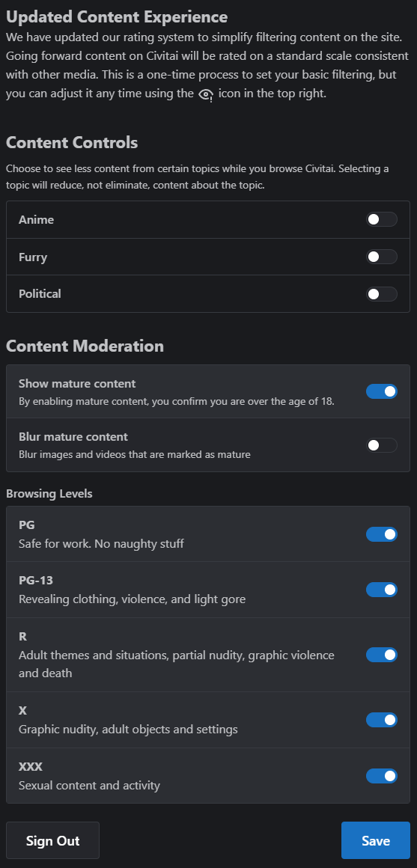Select the Furry row label
417x868 pixels.
[33, 257]
